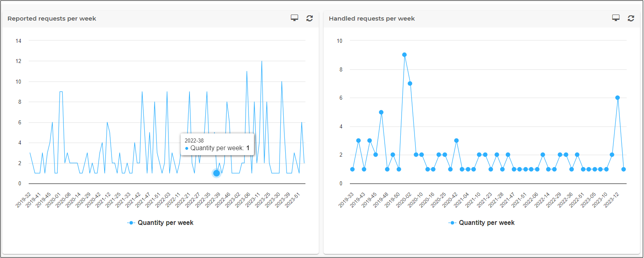Refresh the Reported requests per week chart
Screen dimensions: 644x258
(309, 18)
